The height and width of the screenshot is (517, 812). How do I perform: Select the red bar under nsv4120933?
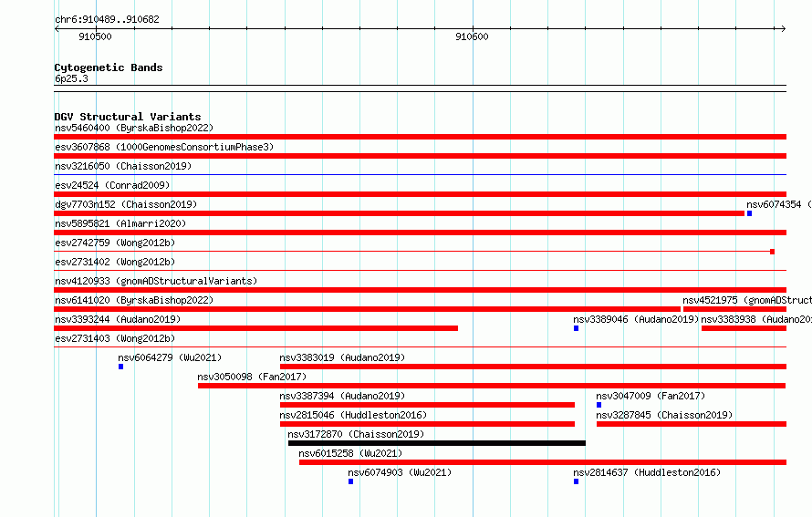(420, 290)
